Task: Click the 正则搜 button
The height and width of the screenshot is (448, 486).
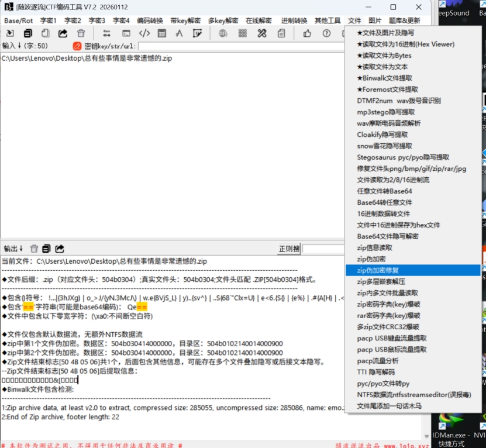Action: click(x=289, y=249)
